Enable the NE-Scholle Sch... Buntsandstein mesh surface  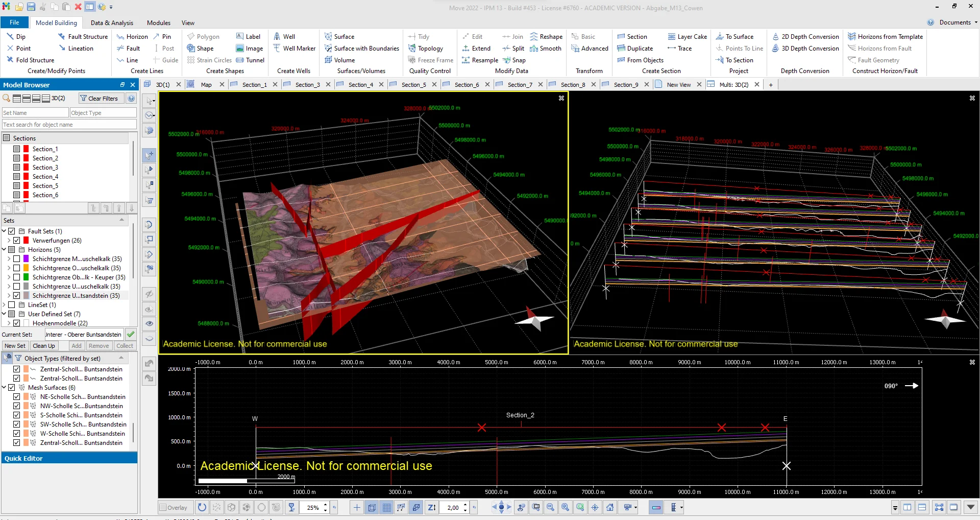tap(17, 396)
